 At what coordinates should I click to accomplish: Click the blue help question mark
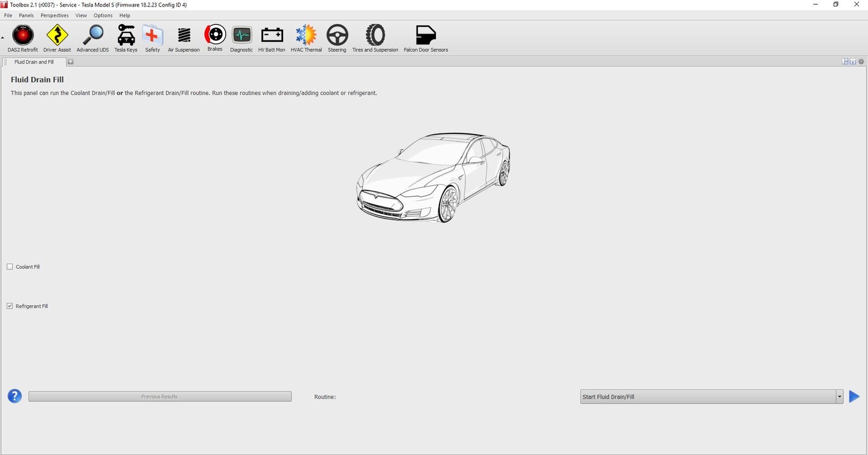[x=15, y=396]
